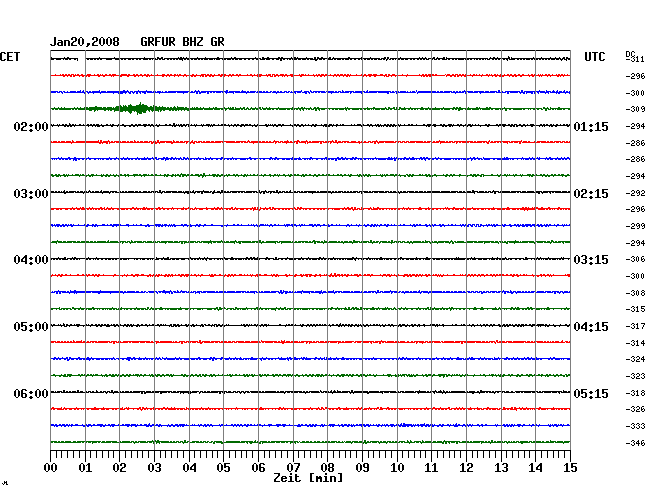Select the 06:00 CET row label
The width and height of the screenshot is (650, 494).
click(x=31, y=393)
